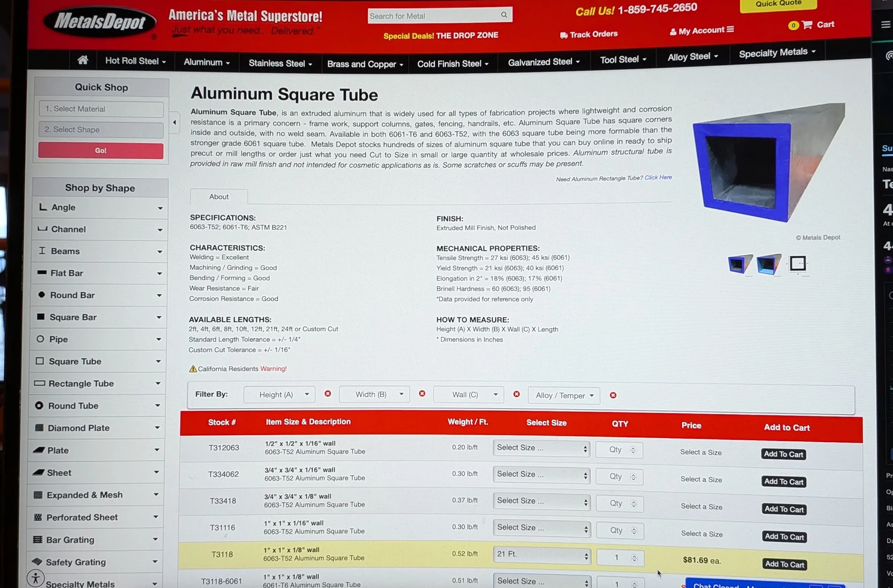
Task: Clear the Width (B) filter
Action: (x=422, y=393)
